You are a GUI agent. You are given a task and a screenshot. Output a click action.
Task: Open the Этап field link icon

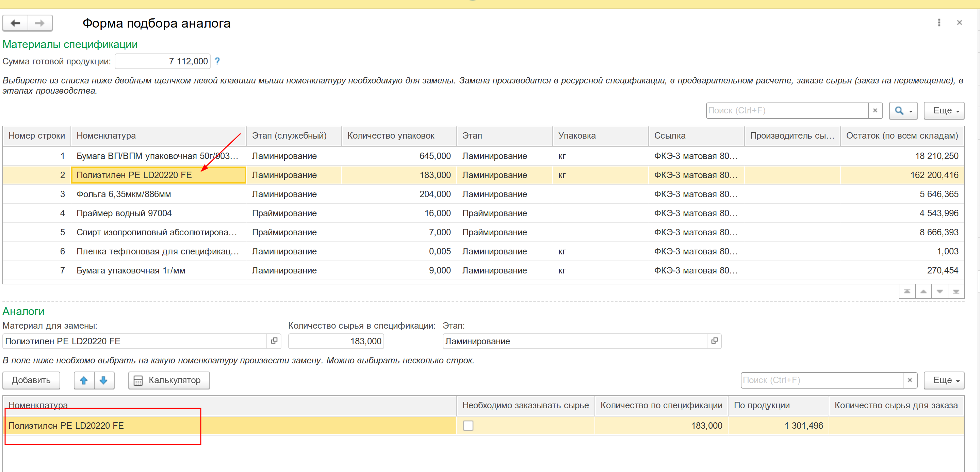point(714,341)
